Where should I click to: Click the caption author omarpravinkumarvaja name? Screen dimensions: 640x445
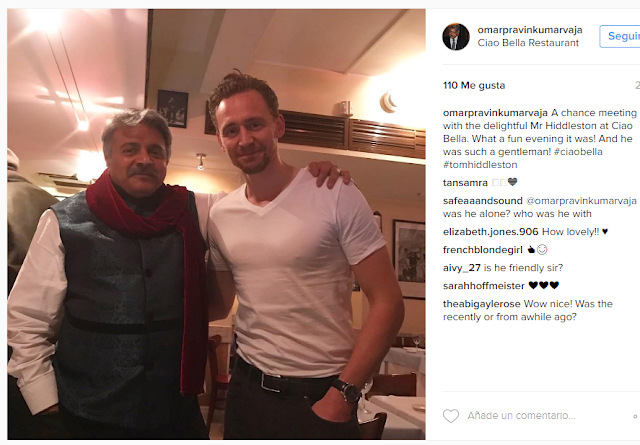point(495,113)
